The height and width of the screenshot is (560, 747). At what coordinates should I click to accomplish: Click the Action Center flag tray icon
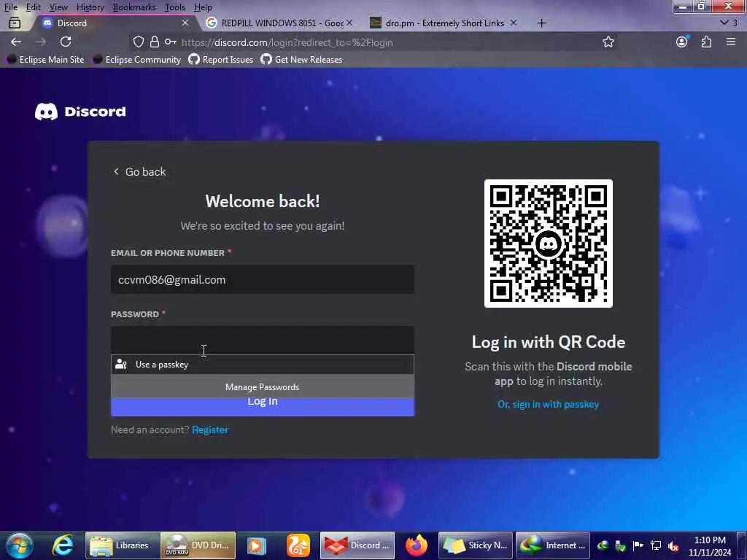[x=638, y=545]
